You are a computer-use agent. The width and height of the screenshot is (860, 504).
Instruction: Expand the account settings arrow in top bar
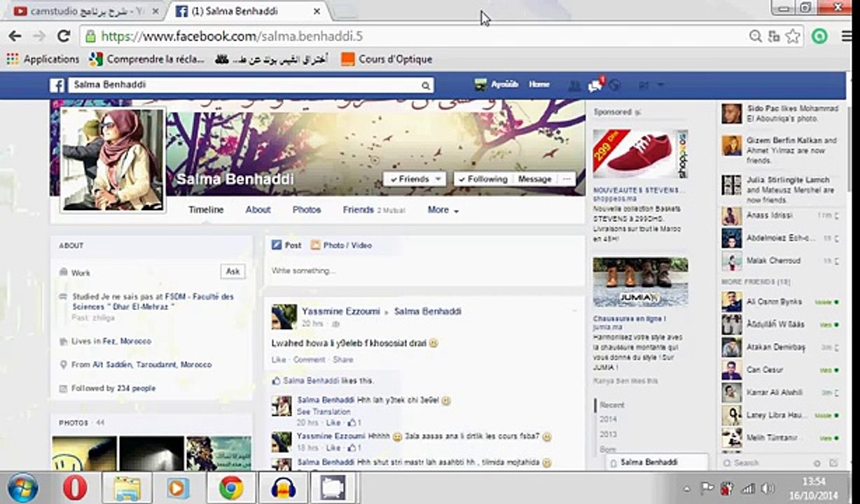click(660, 85)
